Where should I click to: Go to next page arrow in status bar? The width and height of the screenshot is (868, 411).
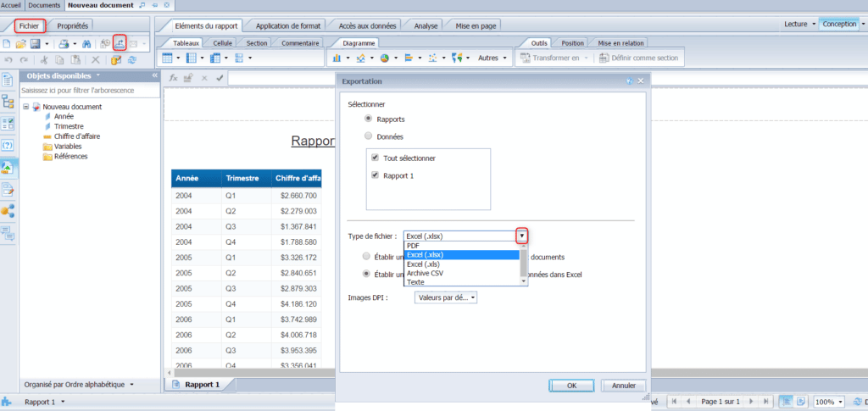point(751,402)
